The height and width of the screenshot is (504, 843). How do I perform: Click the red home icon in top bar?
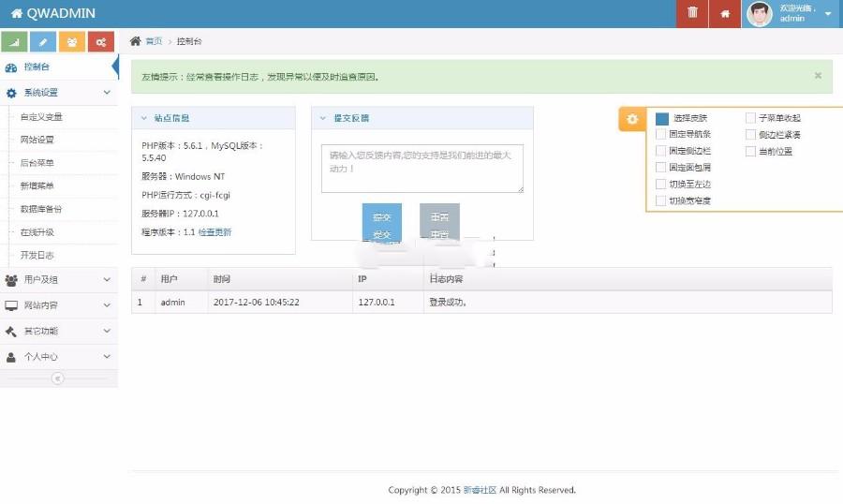coord(725,13)
